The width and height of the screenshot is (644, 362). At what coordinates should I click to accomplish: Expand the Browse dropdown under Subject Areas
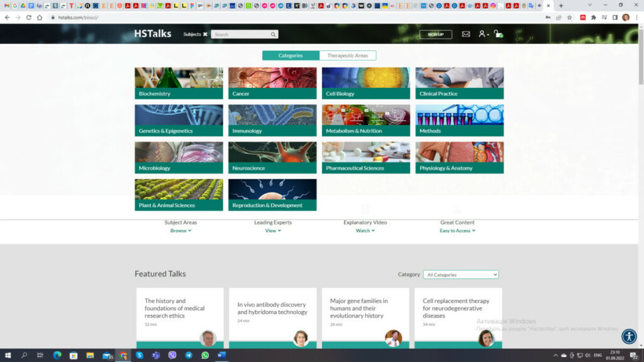coord(180,231)
